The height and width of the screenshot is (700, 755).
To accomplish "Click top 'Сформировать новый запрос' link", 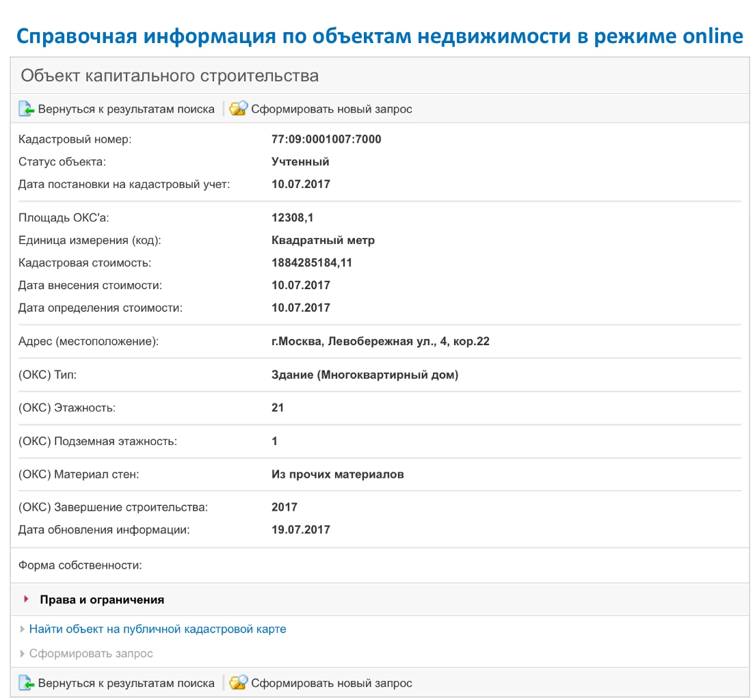I will [332, 109].
